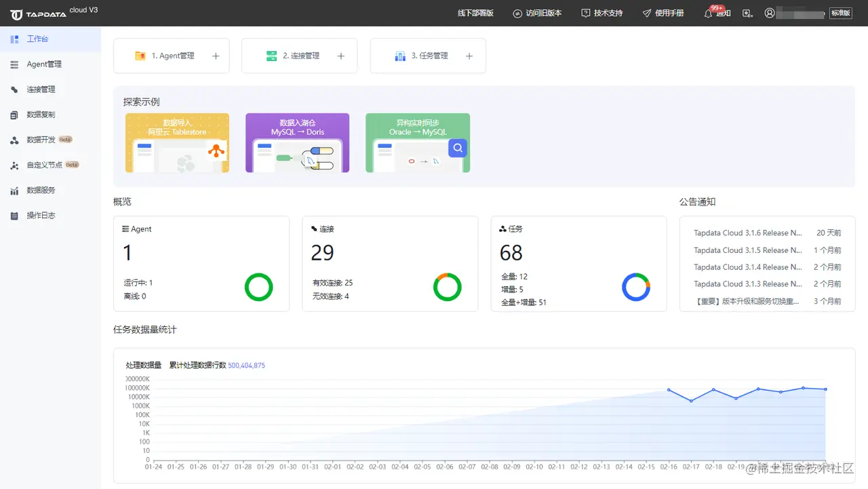Open the 工作台 workbench sidebar item
The image size is (868, 489).
click(x=50, y=39)
